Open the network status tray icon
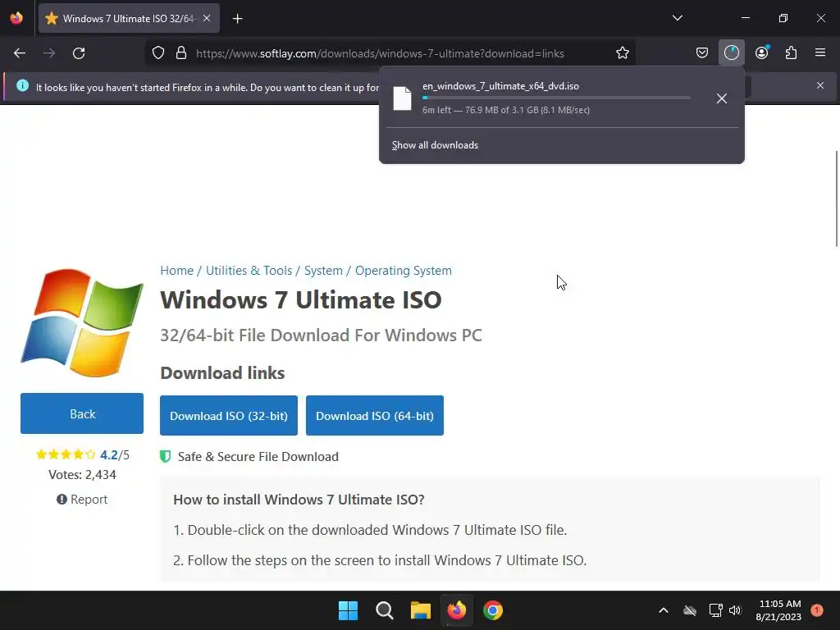The height and width of the screenshot is (630, 840). pyautogui.click(x=715, y=610)
